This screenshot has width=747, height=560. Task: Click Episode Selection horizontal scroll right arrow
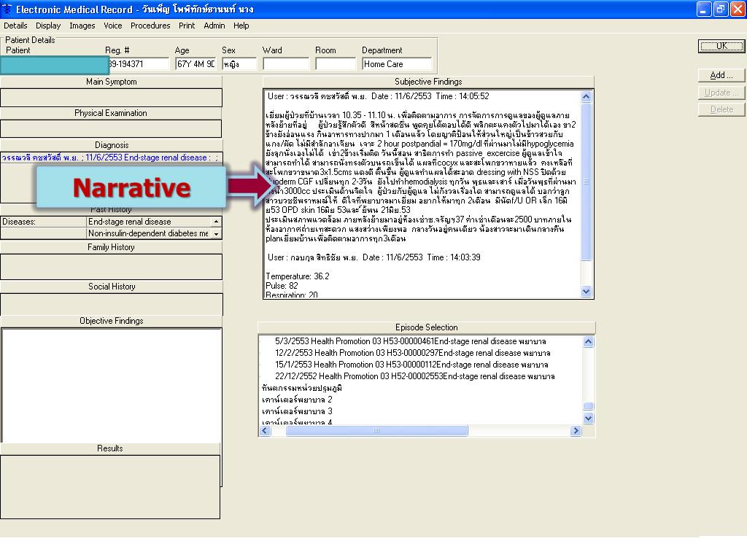(x=576, y=431)
